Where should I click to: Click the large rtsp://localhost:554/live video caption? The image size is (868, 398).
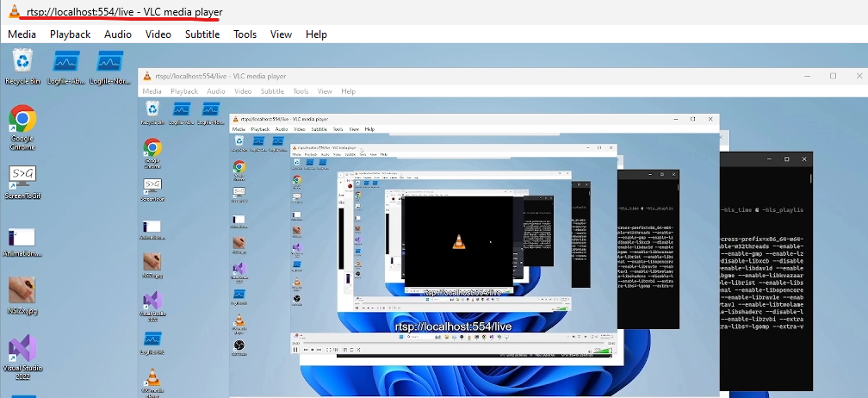tap(453, 326)
